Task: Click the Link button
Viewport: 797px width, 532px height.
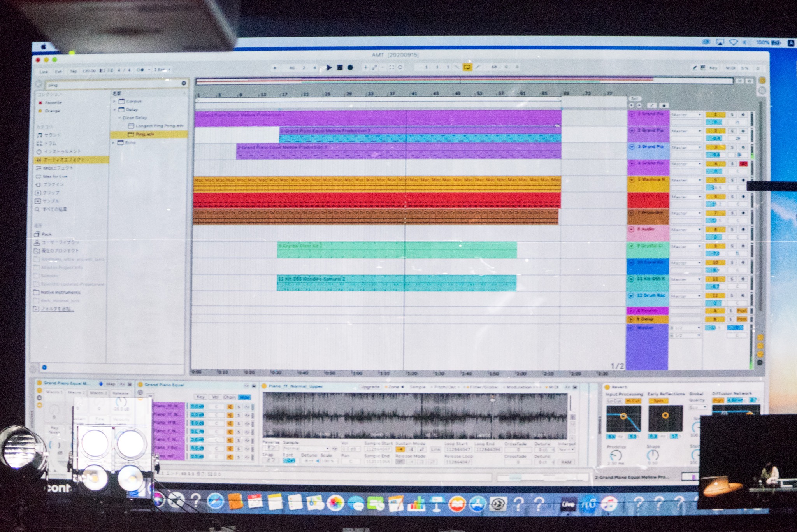Action: click(44, 72)
